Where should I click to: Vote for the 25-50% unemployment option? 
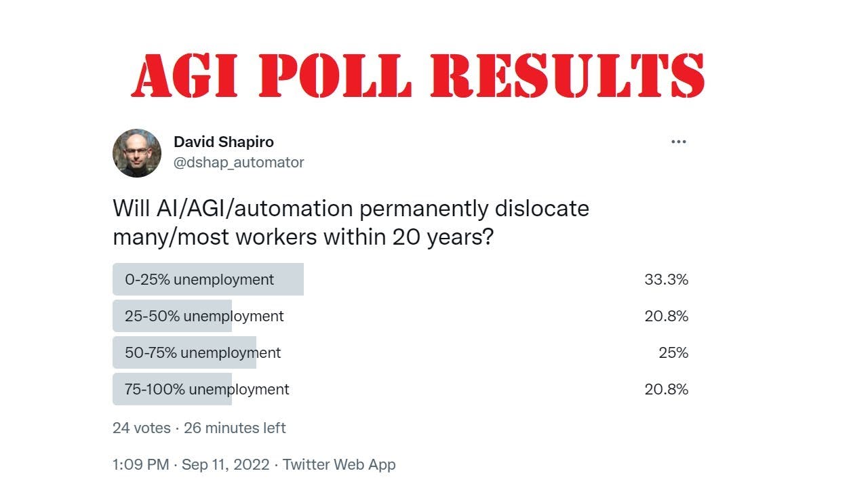click(x=203, y=315)
